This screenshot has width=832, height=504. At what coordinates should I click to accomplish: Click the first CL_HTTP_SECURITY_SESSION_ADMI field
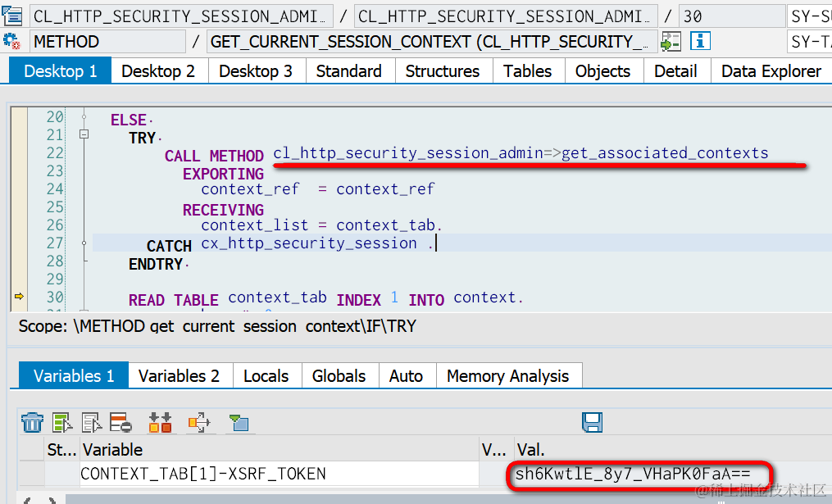pos(181,16)
